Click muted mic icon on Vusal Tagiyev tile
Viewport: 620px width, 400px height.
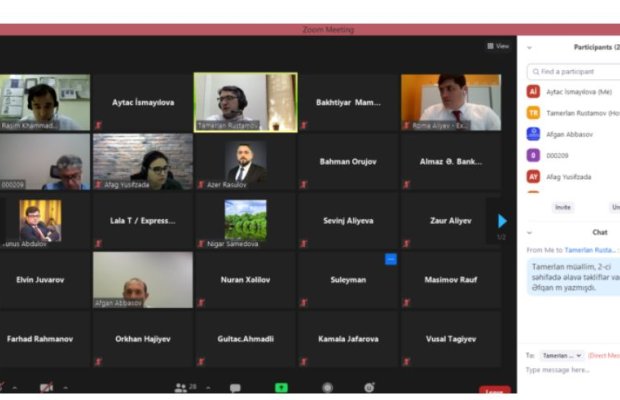[406, 362]
